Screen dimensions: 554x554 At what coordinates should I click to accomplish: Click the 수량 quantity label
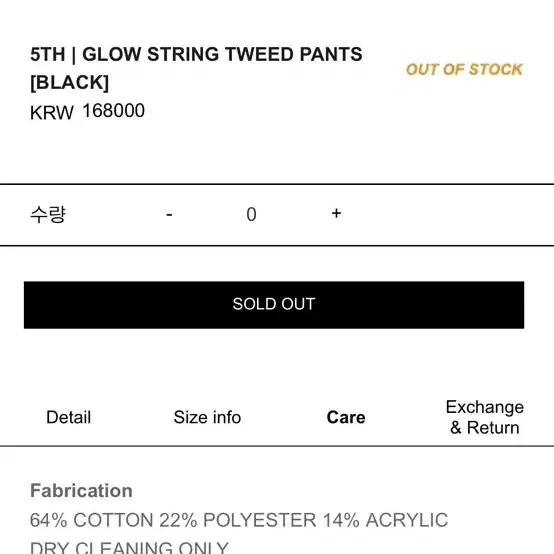[x=48, y=214]
